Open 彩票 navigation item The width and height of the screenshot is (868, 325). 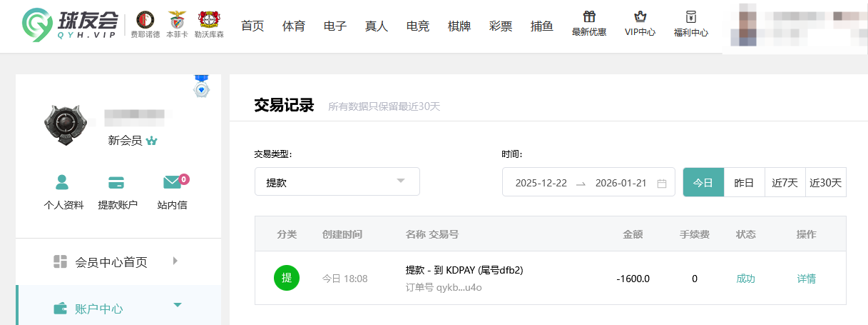click(x=501, y=26)
